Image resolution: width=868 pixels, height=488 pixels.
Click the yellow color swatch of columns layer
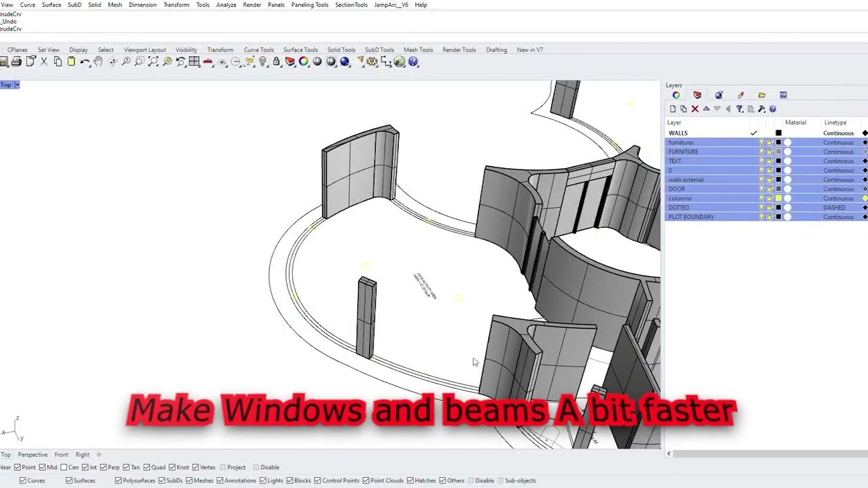coord(778,198)
